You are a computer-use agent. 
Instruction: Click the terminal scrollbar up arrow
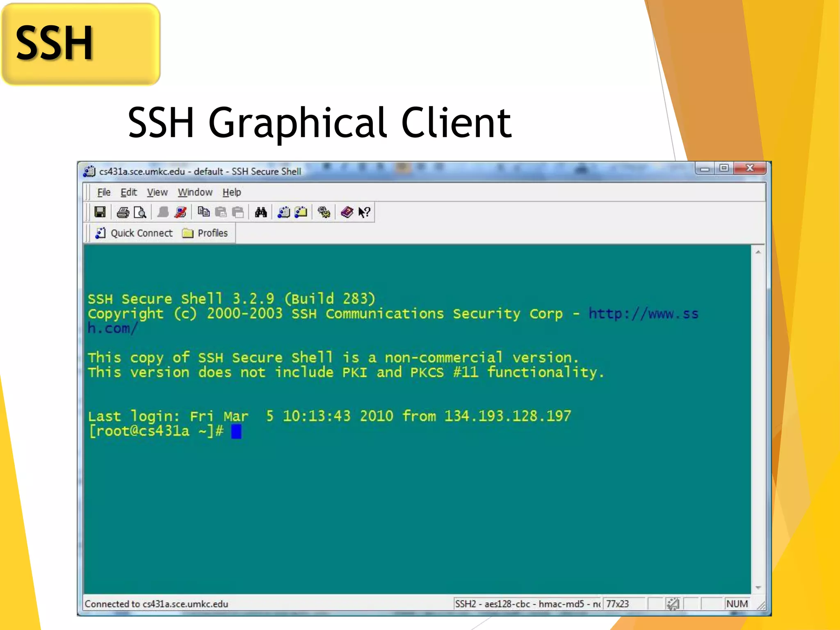[x=758, y=252]
